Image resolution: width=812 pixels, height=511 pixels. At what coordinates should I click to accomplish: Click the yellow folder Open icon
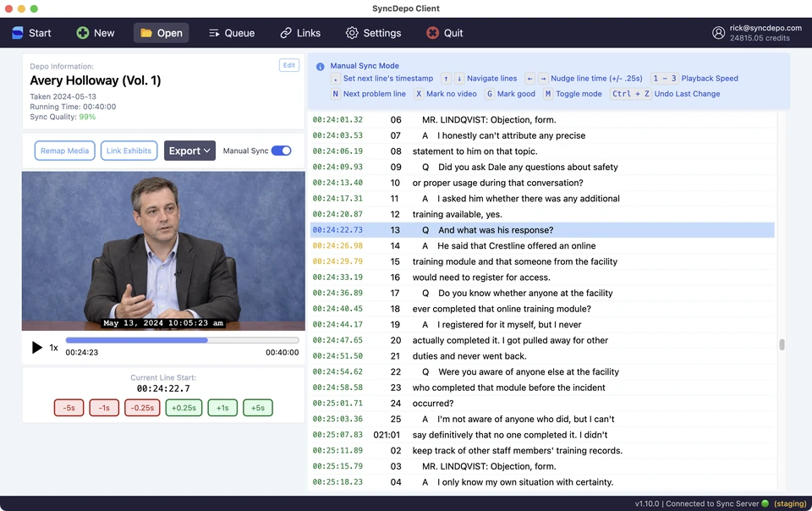pyautogui.click(x=146, y=33)
